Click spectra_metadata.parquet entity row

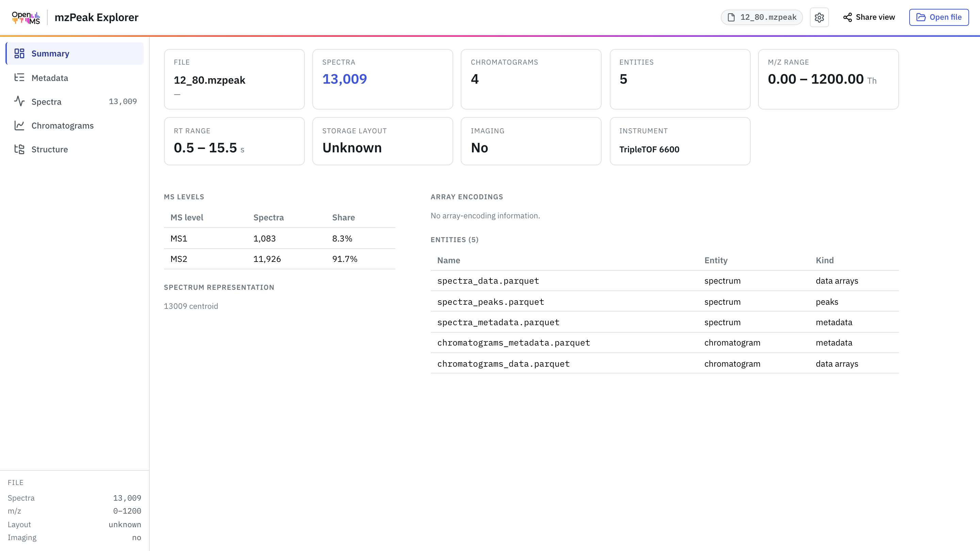[665, 322]
